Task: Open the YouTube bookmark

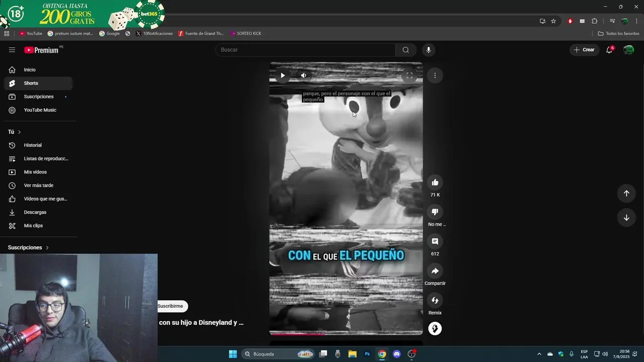Action: coord(31,34)
